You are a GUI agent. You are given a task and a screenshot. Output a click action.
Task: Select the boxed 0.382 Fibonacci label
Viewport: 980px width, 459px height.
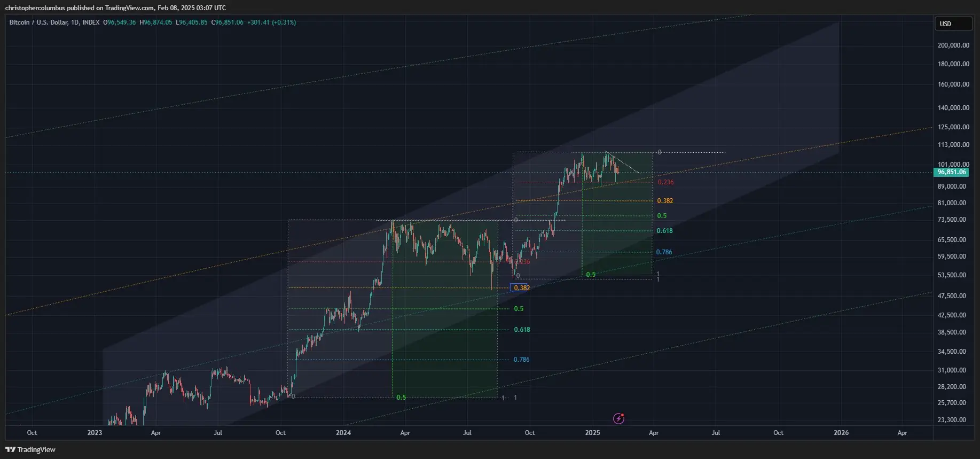pos(521,287)
